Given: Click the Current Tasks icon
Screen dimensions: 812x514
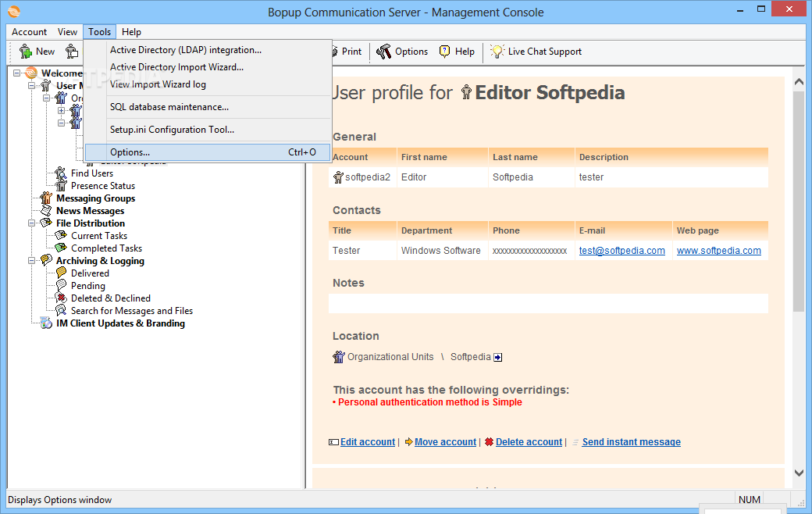Looking at the screenshot, I should (x=61, y=235).
